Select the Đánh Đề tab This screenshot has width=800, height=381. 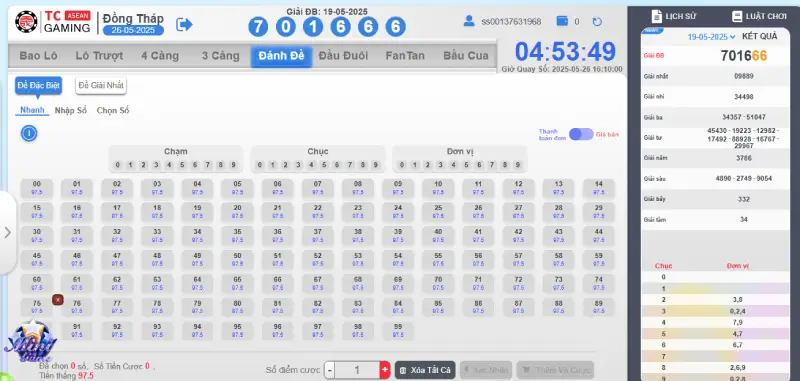click(x=281, y=56)
